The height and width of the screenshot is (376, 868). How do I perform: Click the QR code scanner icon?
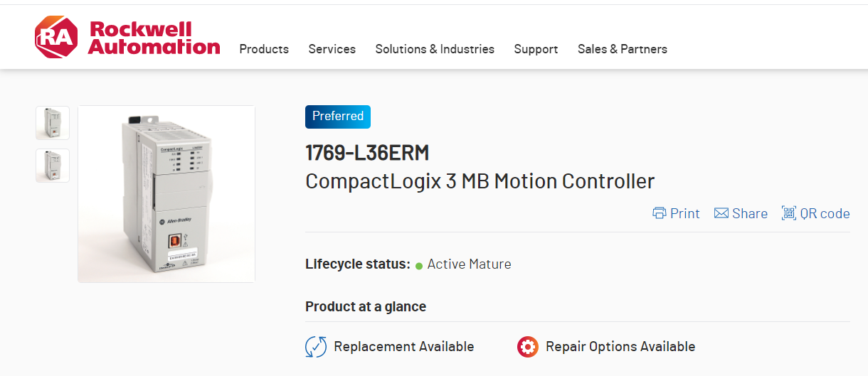[788, 213]
